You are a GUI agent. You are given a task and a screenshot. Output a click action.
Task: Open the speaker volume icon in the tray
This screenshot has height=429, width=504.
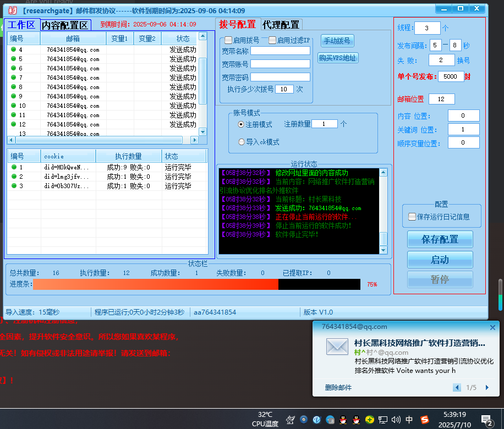tap(396, 420)
